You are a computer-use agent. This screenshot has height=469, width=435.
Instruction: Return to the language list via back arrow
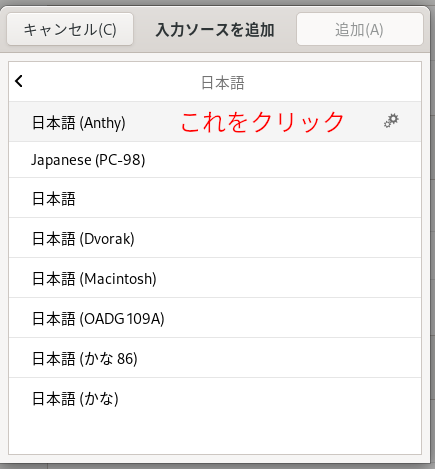point(19,81)
